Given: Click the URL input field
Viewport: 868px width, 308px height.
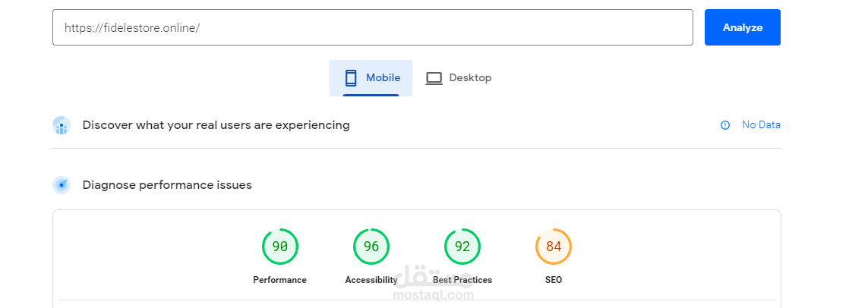Looking at the screenshot, I should coord(372,27).
